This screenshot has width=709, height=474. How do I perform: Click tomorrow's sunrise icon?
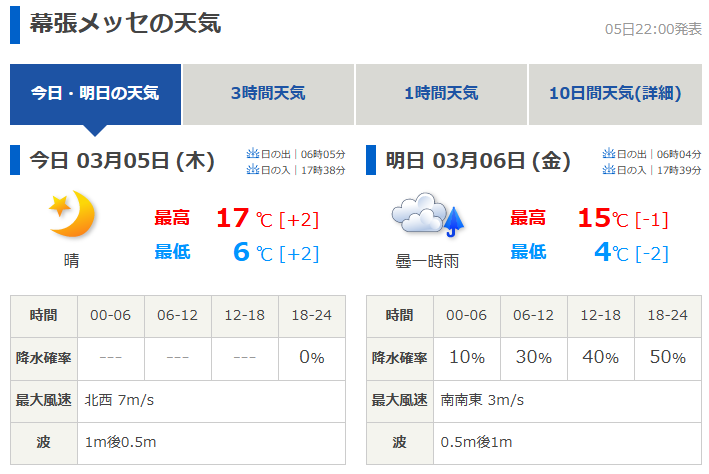tap(608, 154)
